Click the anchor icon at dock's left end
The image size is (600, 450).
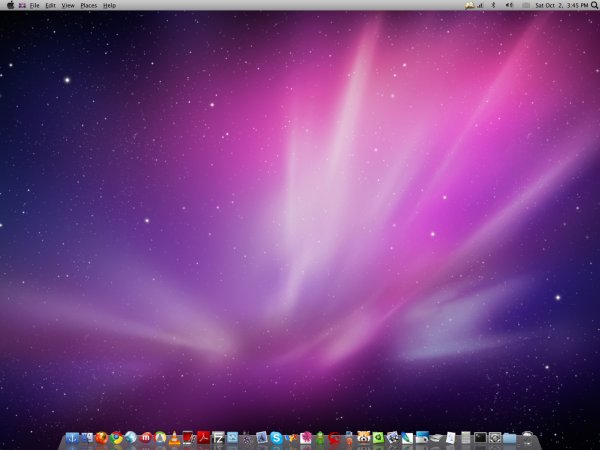pos(72,438)
